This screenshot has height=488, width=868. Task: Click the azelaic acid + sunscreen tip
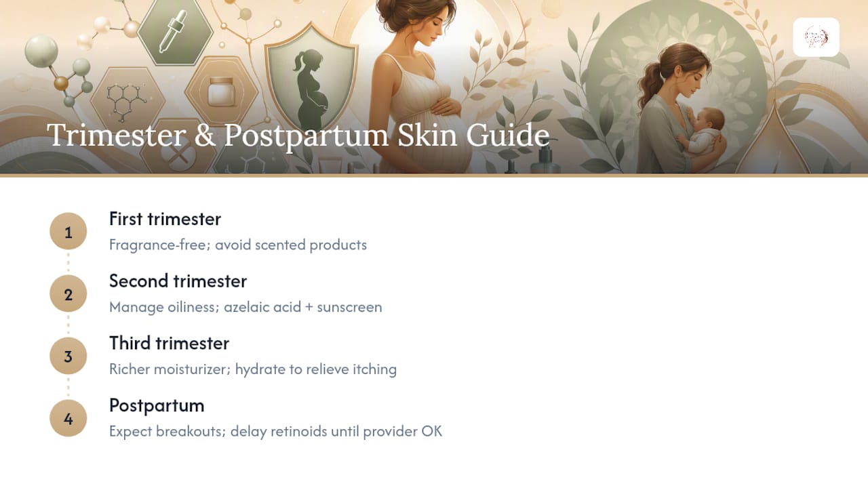coord(245,307)
